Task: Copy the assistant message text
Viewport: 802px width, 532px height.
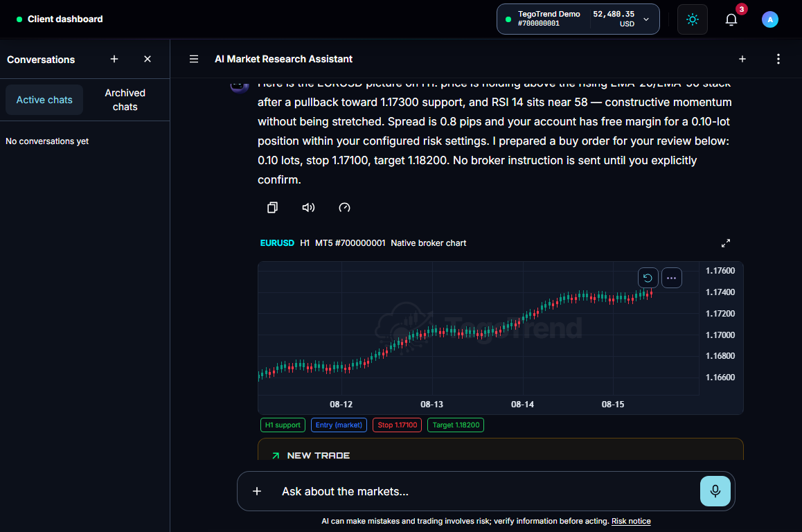Action: pos(273,207)
